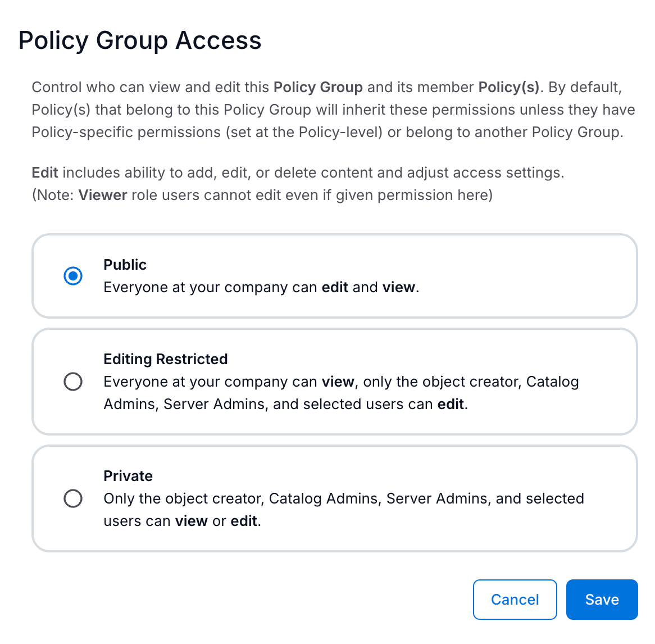The width and height of the screenshot is (655, 644).
Task: Click the bold "Policy Group" term in the intro
Action: [318, 87]
